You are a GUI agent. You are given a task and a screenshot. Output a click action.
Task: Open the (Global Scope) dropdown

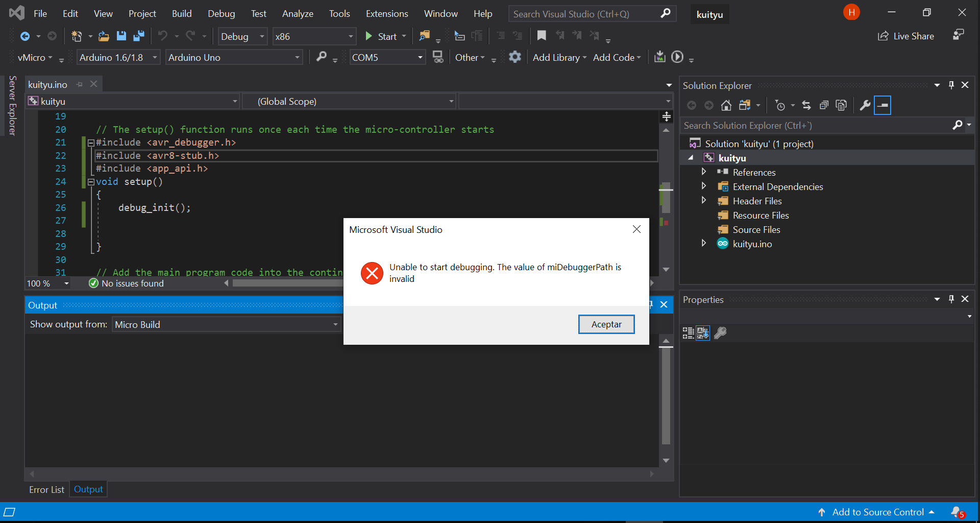click(349, 101)
